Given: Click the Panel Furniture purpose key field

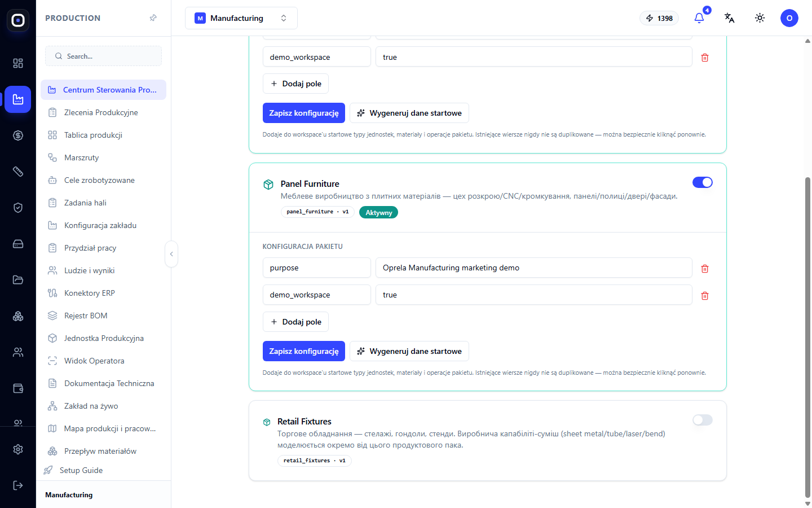Looking at the screenshot, I should click(x=317, y=268).
